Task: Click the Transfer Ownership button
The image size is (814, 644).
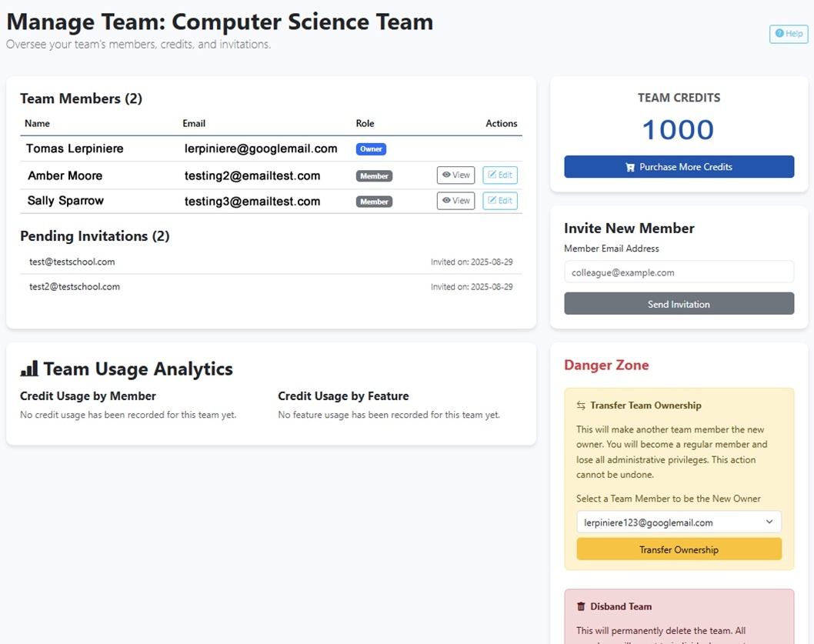Action: [x=679, y=549]
